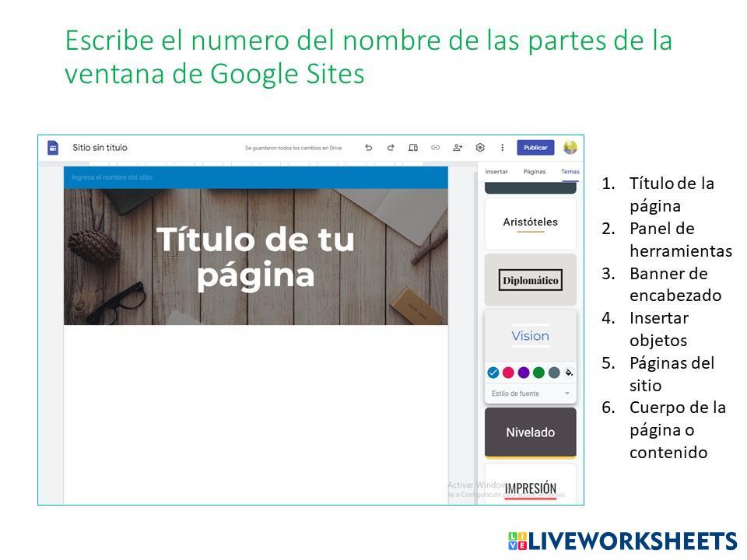The image size is (747, 560).
Task: Choose the purple theme color swatch
Action: click(x=524, y=373)
